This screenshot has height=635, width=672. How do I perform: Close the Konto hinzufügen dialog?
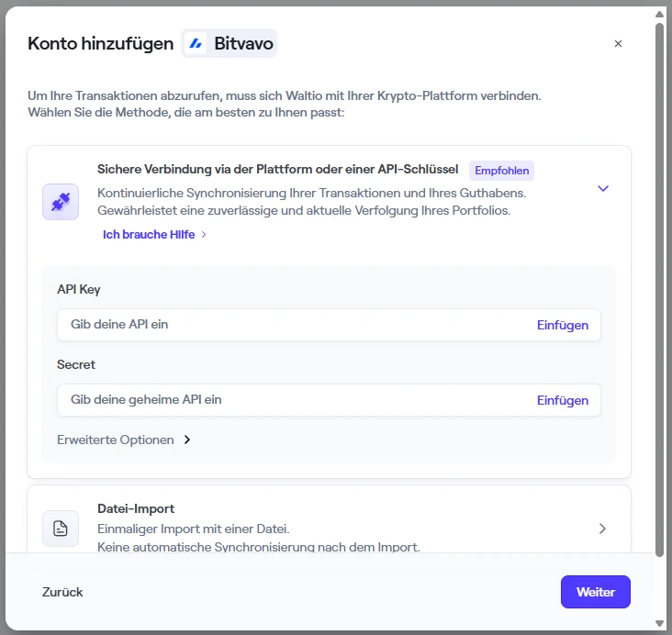618,44
